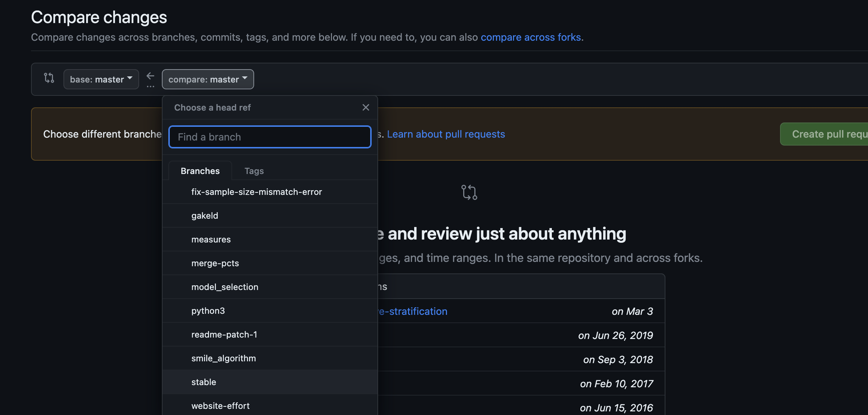
Task: Open the base: master branch dropdown
Action: pyautogui.click(x=101, y=79)
